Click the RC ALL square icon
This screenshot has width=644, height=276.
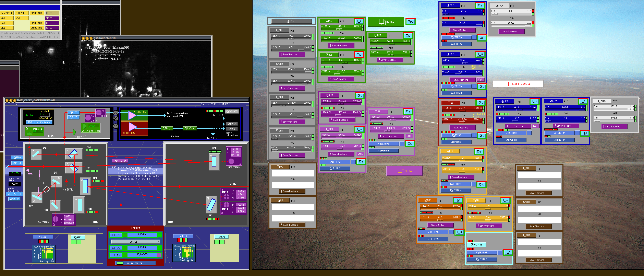tap(401, 171)
